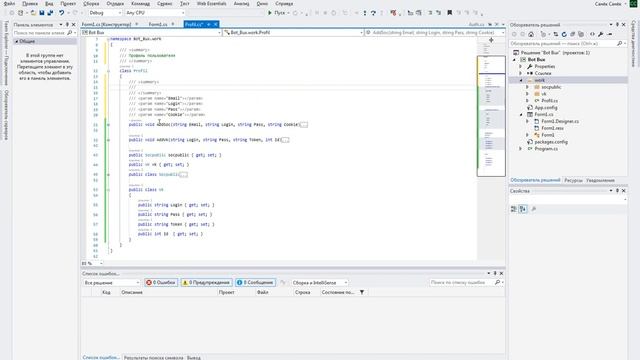640x360 pixels.
Task: Click the pin icon on Toolbox panel
Action: (67, 25)
